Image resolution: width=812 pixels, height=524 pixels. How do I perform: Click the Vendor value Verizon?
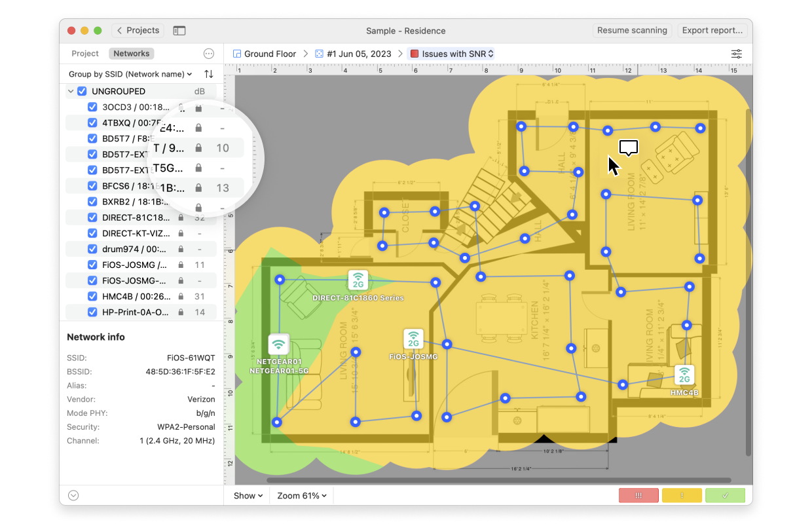(x=201, y=400)
